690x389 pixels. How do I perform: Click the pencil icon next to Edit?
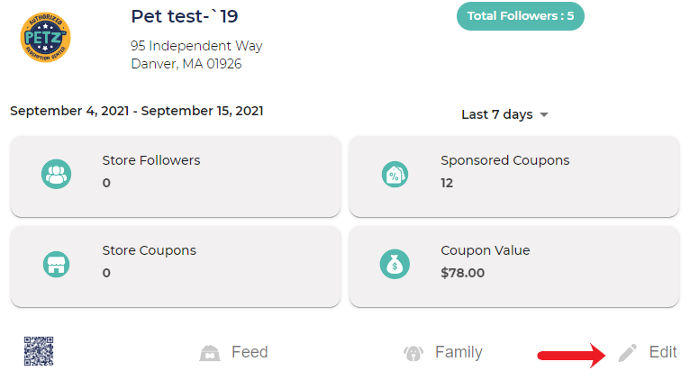[628, 352]
